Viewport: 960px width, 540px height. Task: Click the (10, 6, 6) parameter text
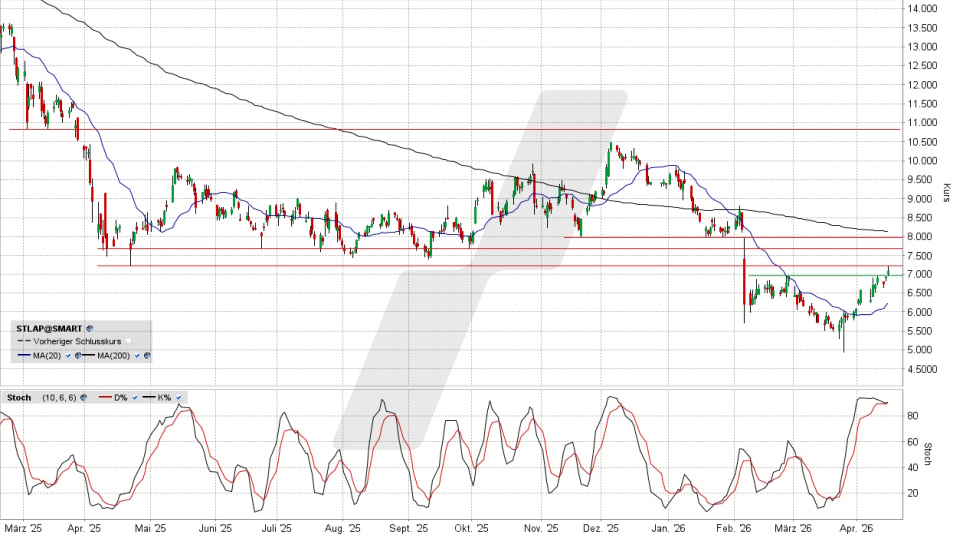pos(59,397)
